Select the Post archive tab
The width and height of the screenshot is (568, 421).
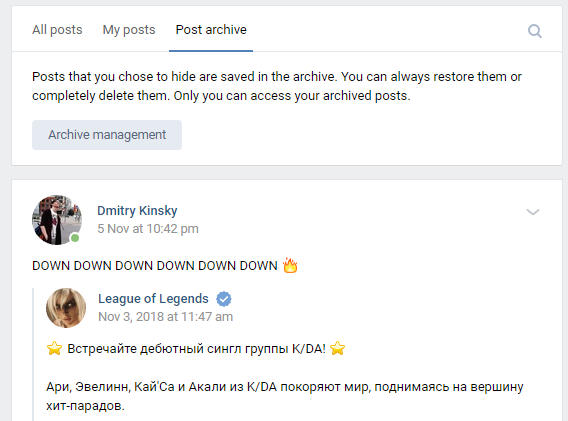tap(211, 30)
